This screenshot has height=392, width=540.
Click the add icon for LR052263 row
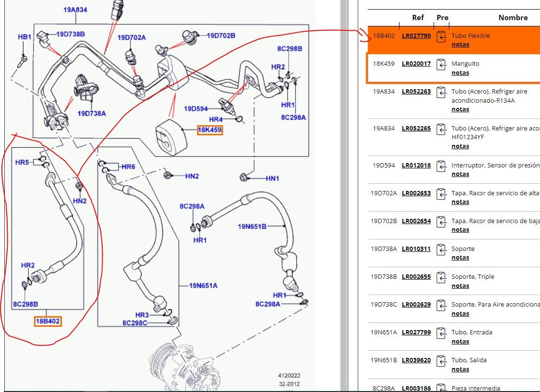pos(442,93)
